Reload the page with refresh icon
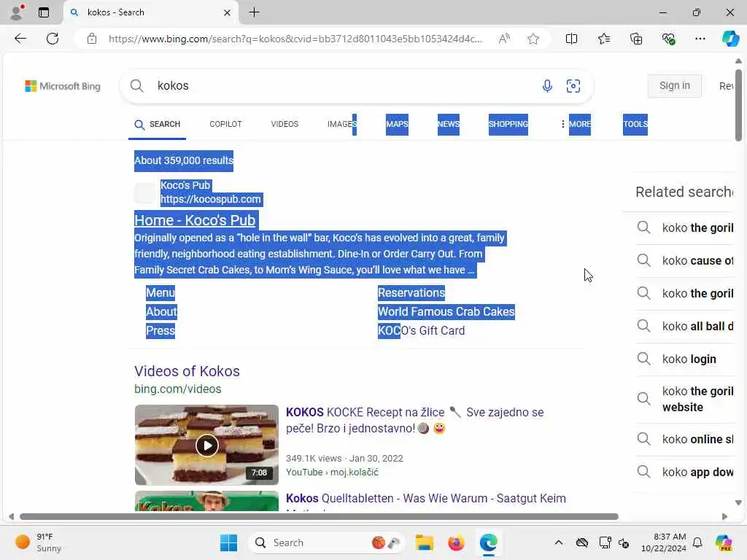This screenshot has height=560, width=747. (53, 39)
